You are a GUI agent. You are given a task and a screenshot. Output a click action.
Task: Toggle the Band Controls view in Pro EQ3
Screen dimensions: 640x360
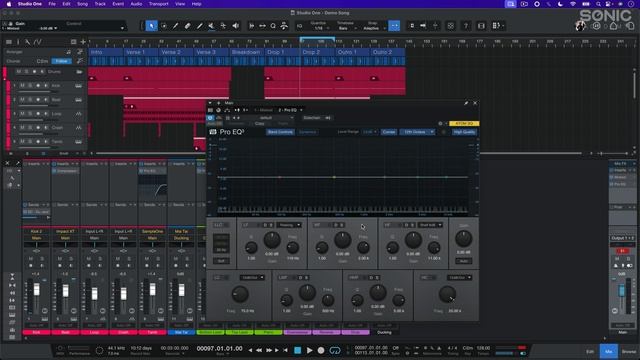click(x=280, y=132)
